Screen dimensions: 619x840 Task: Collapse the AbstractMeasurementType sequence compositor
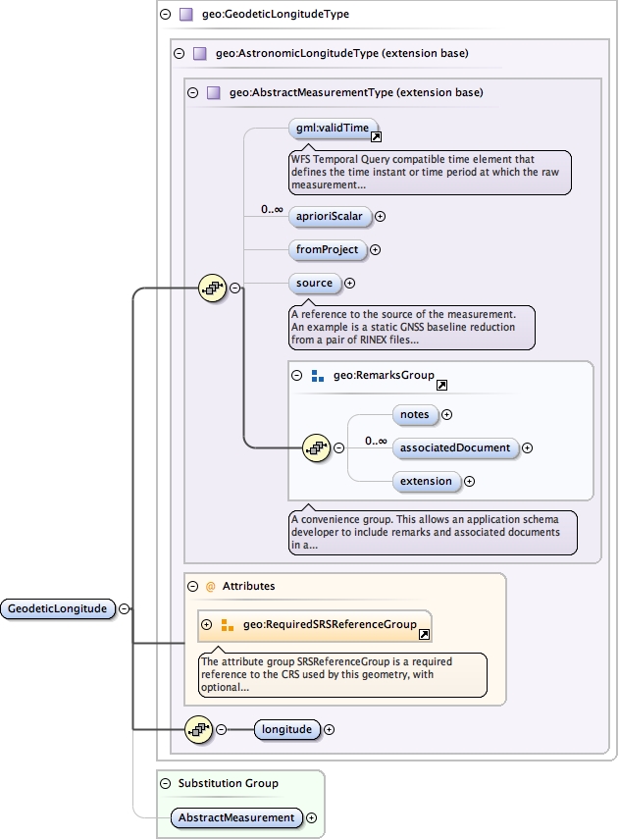(x=234, y=289)
